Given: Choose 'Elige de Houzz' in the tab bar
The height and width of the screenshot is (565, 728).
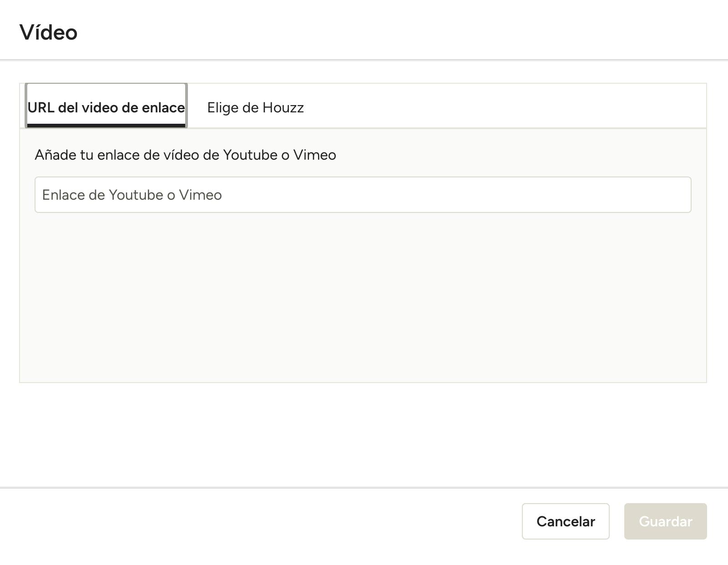Looking at the screenshot, I should [x=255, y=107].
